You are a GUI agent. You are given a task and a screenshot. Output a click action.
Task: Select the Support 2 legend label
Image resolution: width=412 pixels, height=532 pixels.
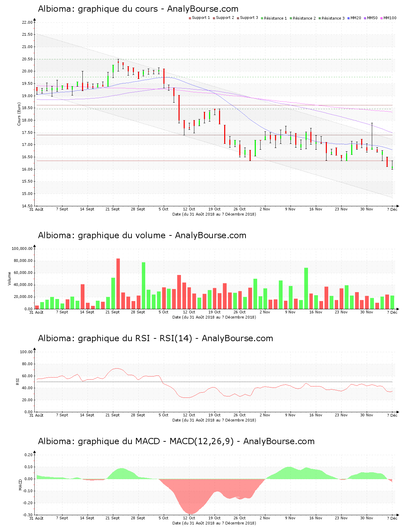[225, 18]
